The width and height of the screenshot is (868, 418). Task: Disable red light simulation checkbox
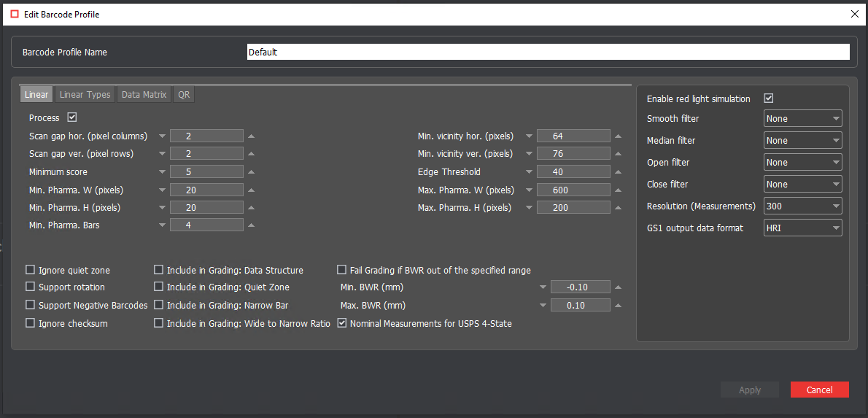point(768,98)
